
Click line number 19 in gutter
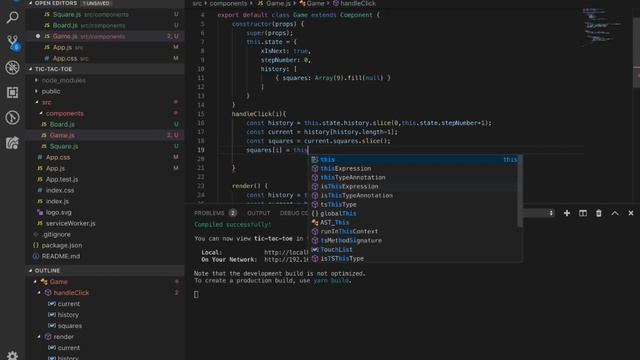coord(201,150)
